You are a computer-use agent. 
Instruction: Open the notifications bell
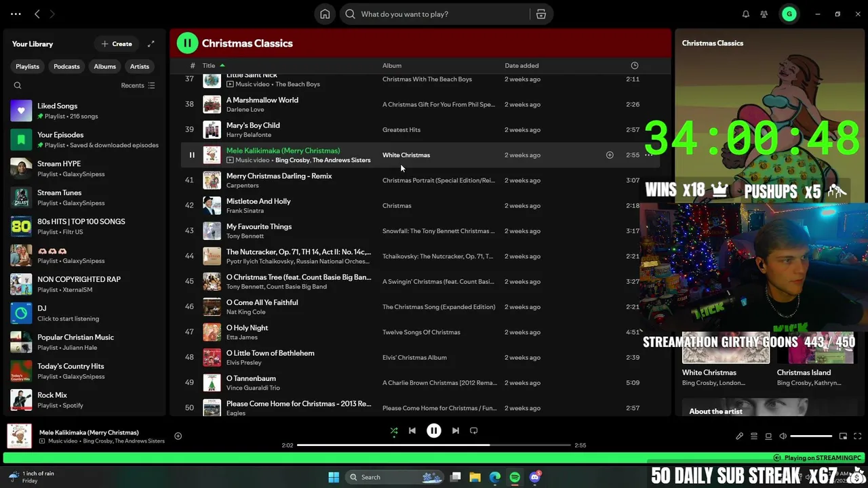745,14
